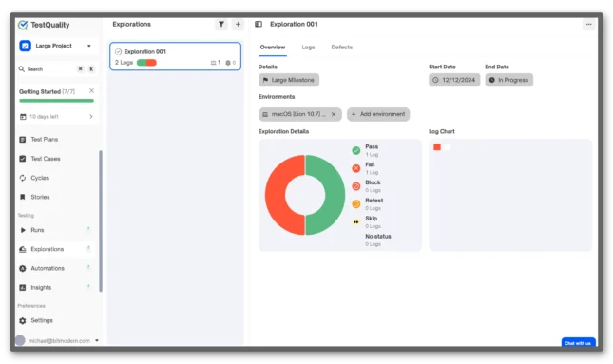Toggle the Exploration 001 completion check circle
The height and width of the screenshot is (364, 613).
pyautogui.click(x=118, y=51)
